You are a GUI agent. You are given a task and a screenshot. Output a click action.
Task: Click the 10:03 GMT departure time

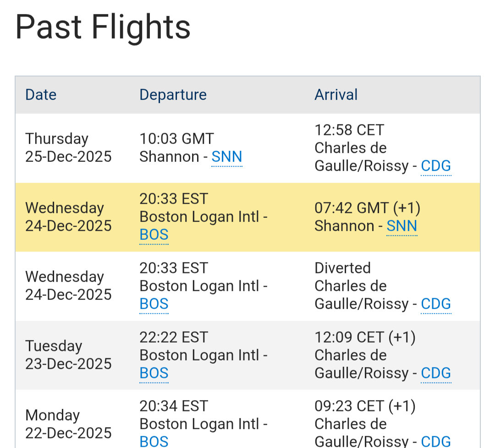click(x=176, y=139)
